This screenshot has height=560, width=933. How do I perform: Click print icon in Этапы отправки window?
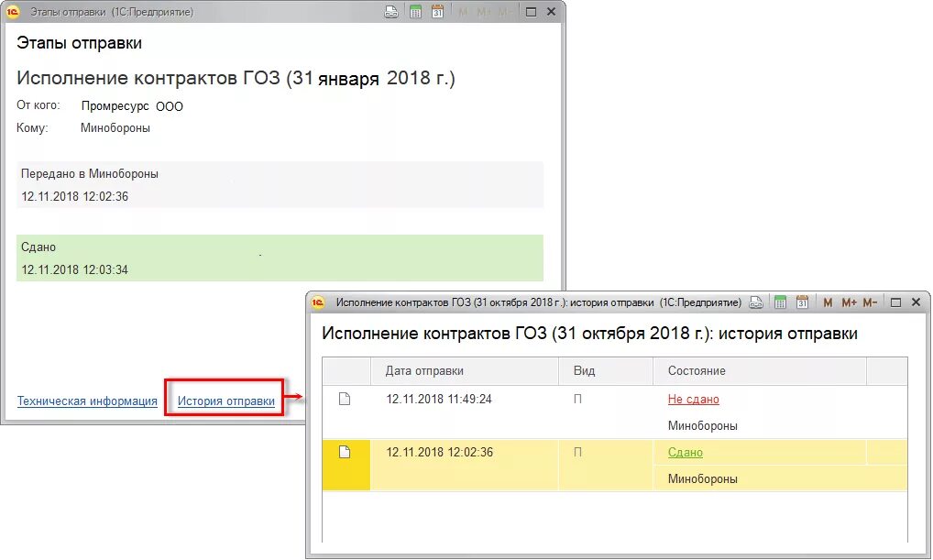pyautogui.click(x=391, y=12)
